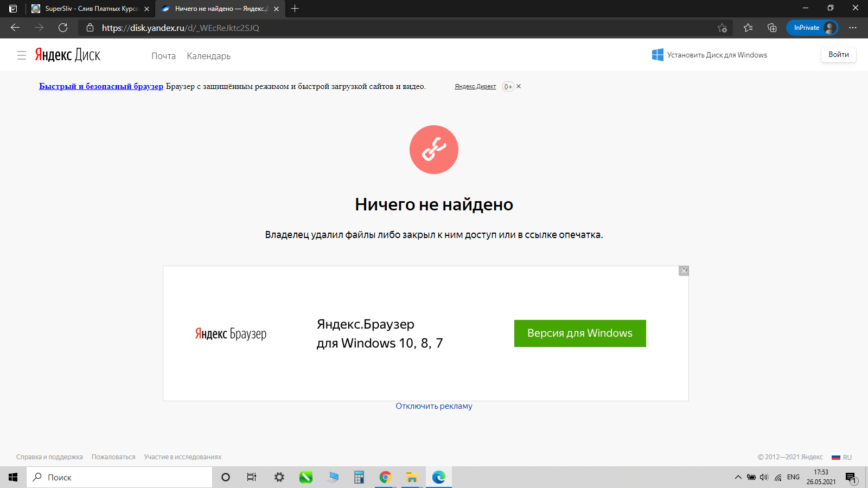This screenshot has height=488, width=868.
Task: Click the Яндекс Диск logo
Action: click(68, 55)
